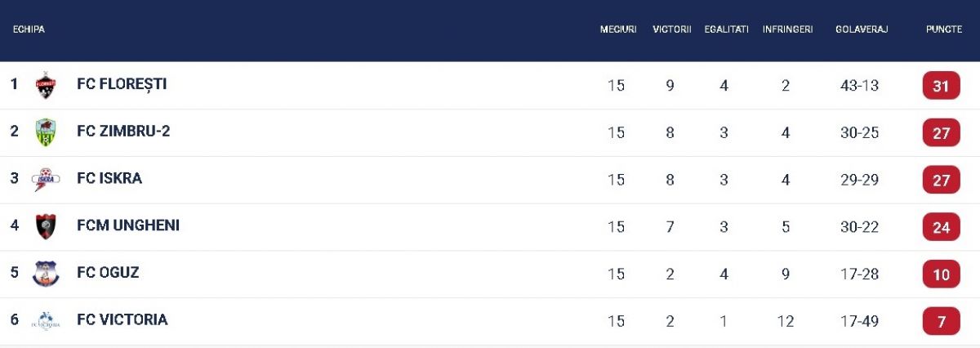Image resolution: width=980 pixels, height=348 pixels.
Task: Select the FC Iskra team name
Action: tap(109, 178)
